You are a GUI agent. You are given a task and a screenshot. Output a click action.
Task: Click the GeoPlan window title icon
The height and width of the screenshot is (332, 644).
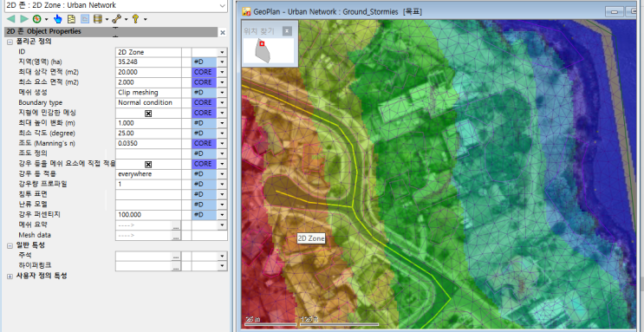[x=247, y=11]
